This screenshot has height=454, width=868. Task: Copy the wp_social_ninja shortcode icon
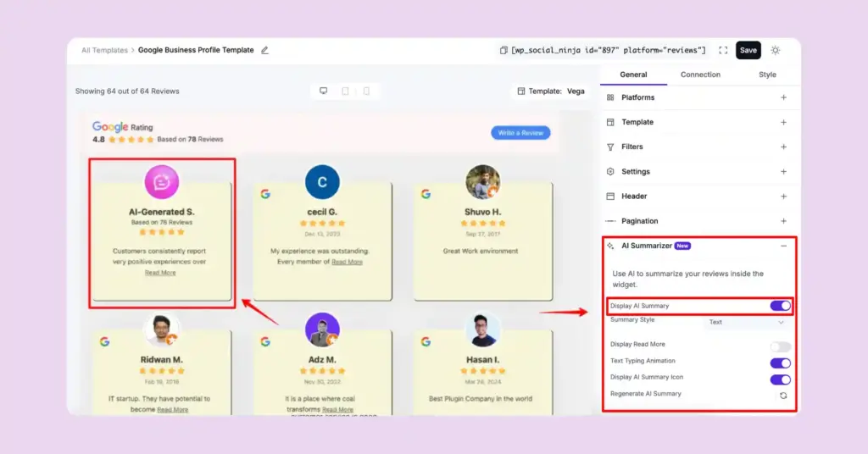click(504, 50)
